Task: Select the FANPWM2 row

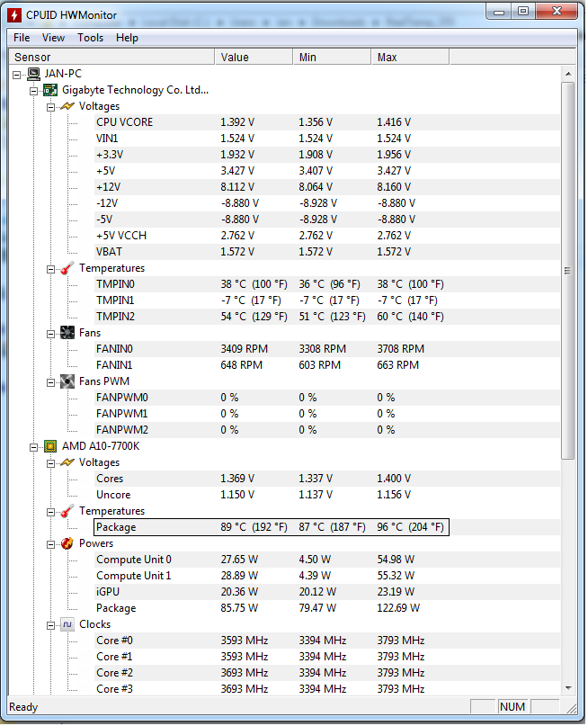Action: point(327,430)
